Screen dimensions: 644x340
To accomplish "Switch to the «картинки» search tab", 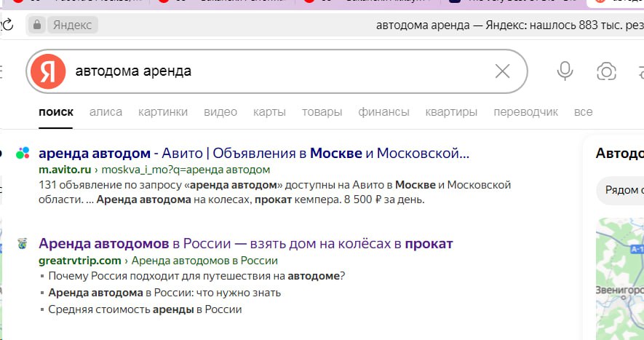I will tap(163, 112).
